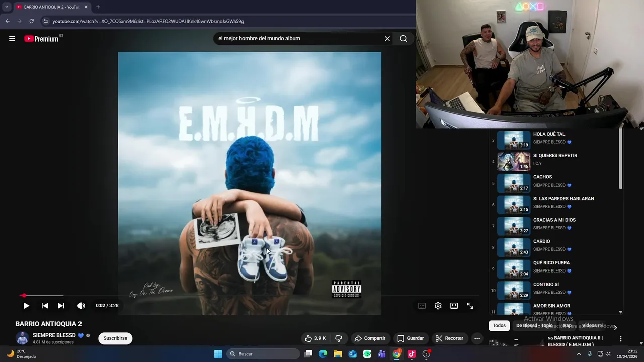Click the playlist panel scrollbar thumb
The image size is (644, 362).
(621, 158)
